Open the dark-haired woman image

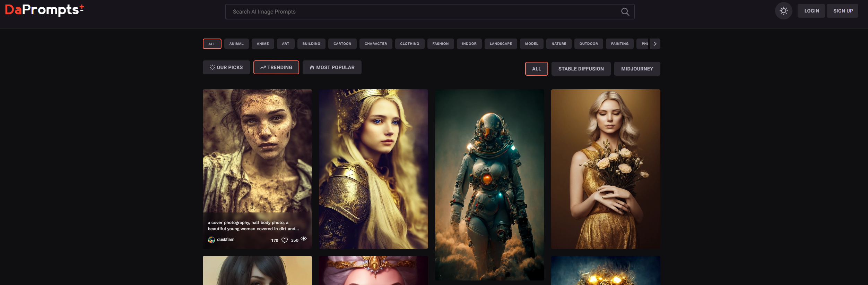coord(257,271)
